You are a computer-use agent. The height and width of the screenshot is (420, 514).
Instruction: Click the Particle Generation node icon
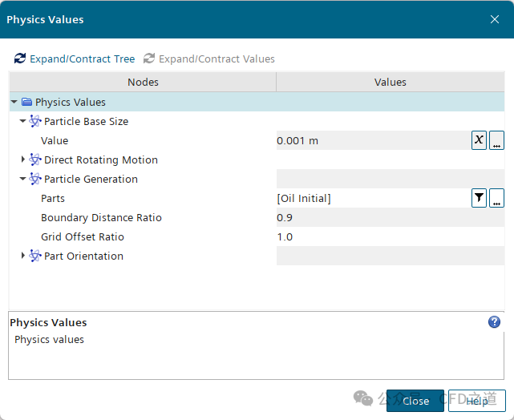(x=35, y=180)
